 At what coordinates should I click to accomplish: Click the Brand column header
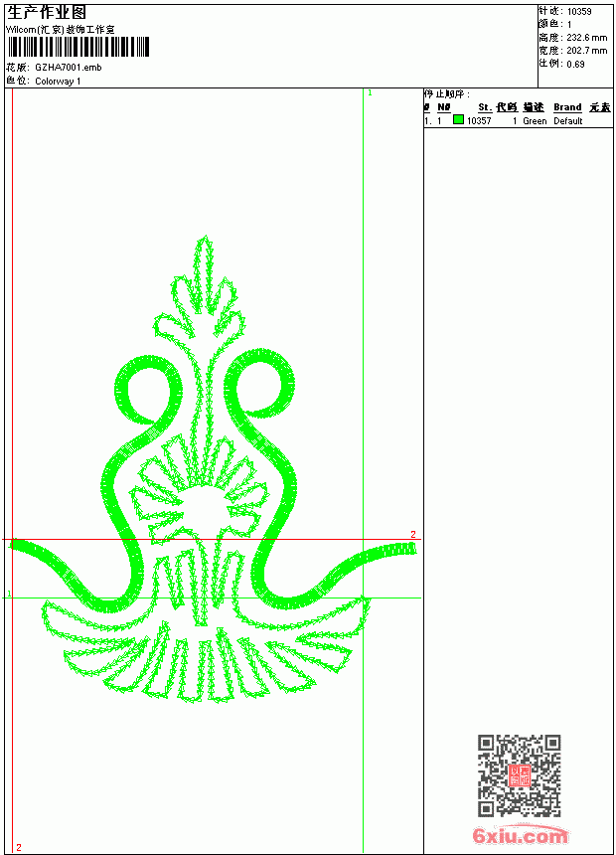[567, 107]
